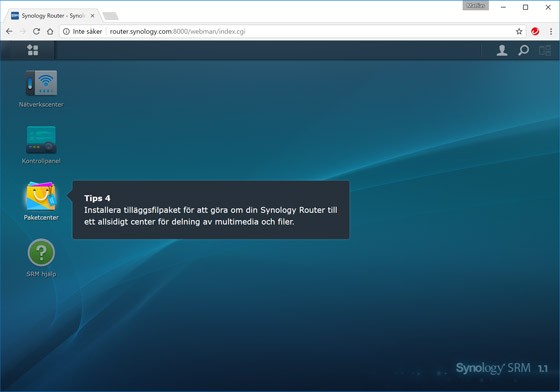Show site info via Inte säker indicator
This screenshot has width=560, height=392.
click(x=82, y=31)
